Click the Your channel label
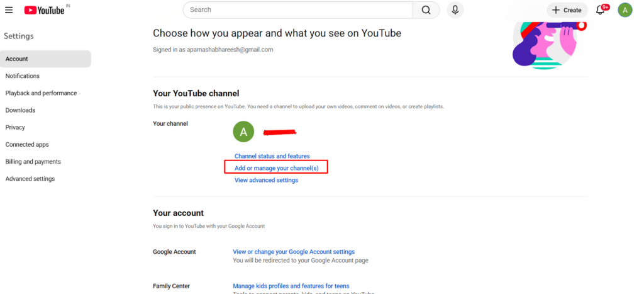This screenshot has width=644, height=294. tap(170, 123)
